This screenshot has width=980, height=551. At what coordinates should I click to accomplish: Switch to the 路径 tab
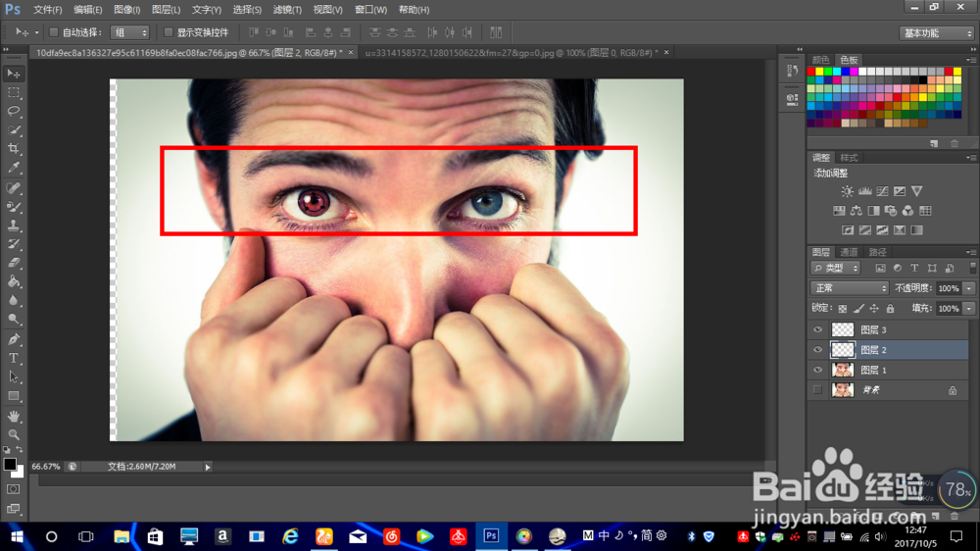[x=877, y=252]
